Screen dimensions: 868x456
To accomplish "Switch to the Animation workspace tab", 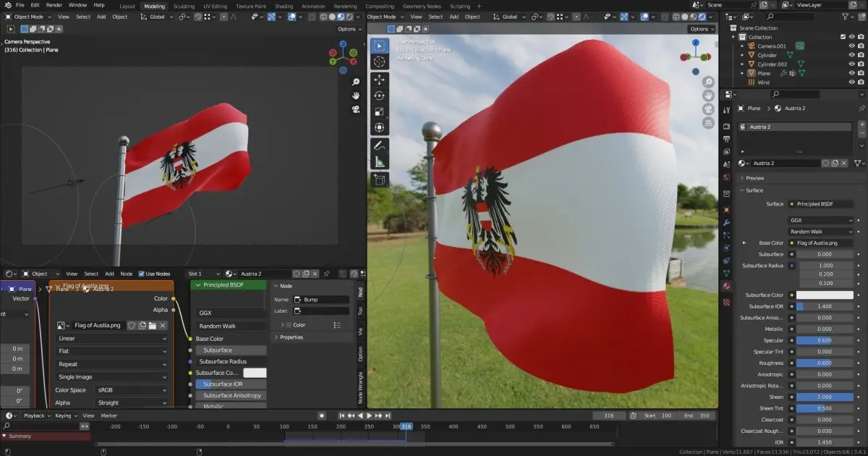I will (313, 6).
